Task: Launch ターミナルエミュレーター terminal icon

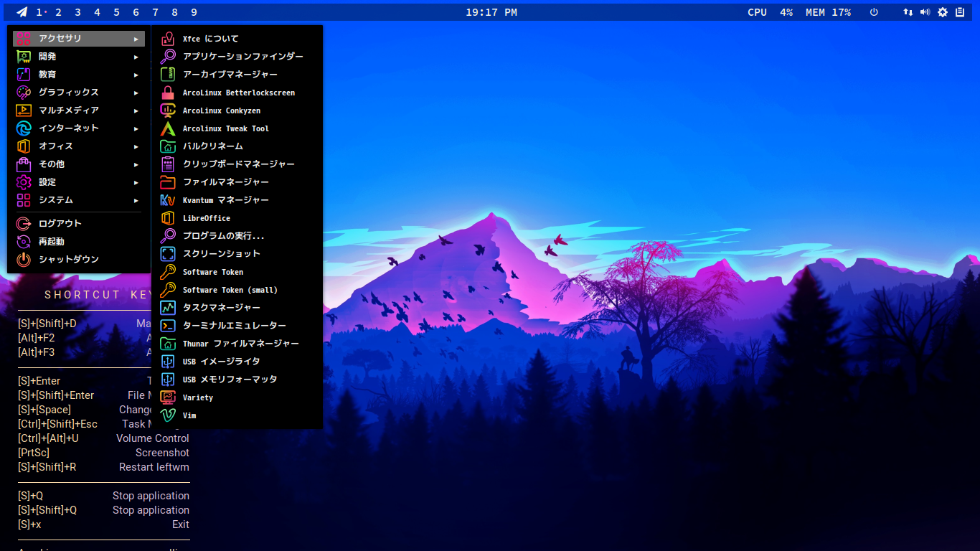Action: click(168, 326)
